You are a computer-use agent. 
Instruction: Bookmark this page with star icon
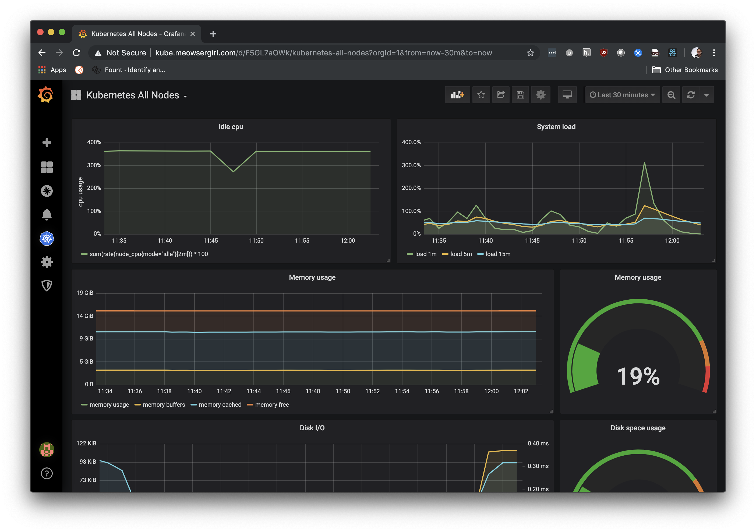tap(530, 53)
